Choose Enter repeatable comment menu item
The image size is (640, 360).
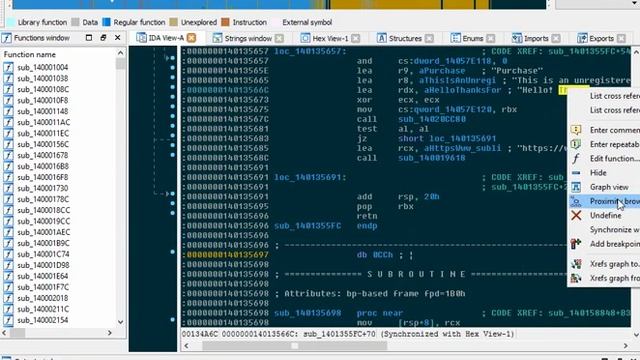click(x=604, y=144)
